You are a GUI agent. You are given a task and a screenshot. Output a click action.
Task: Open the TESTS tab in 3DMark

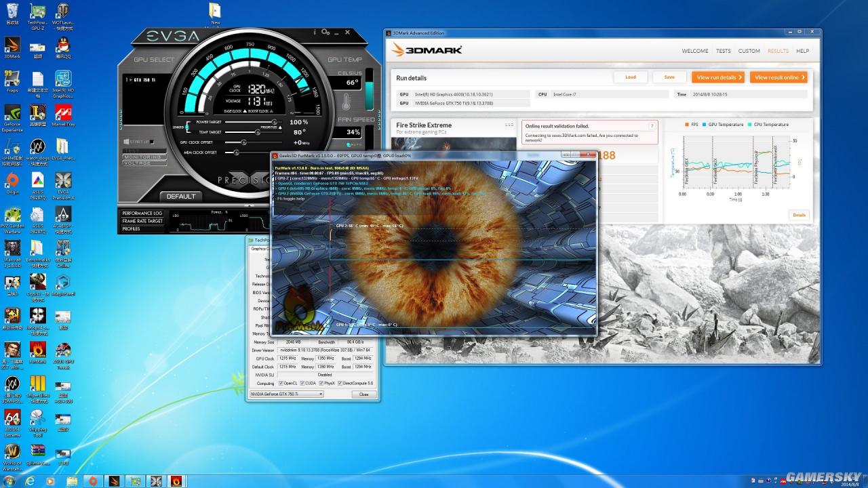(724, 51)
